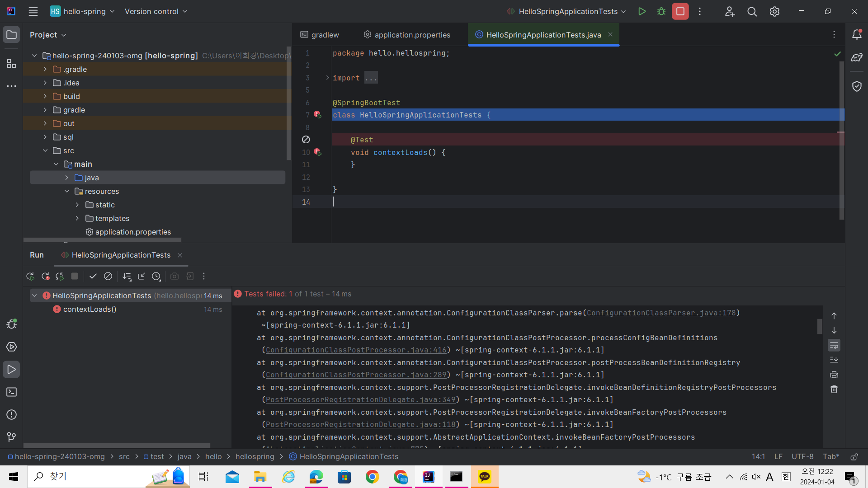The height and width of the screenshot is (488, 868).
Task: Click the project tree horizontal scrollbar
Action: (x=103, y=240)
